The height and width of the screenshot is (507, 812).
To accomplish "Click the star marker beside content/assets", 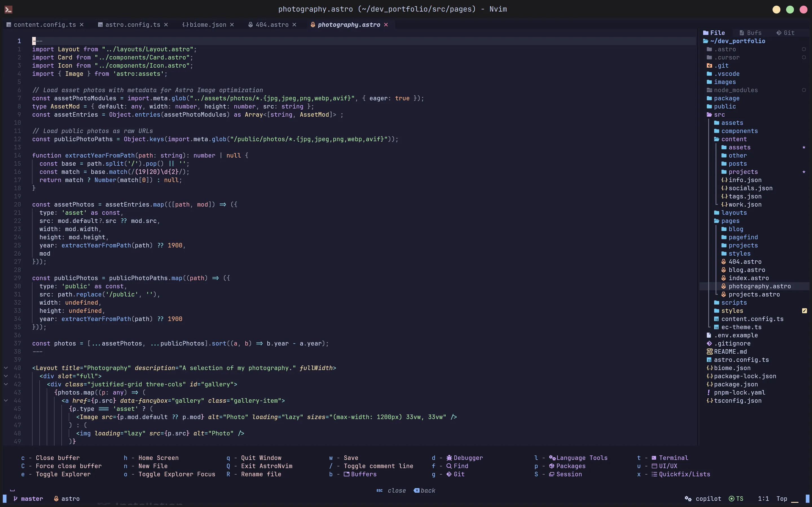I will point(804,148).
